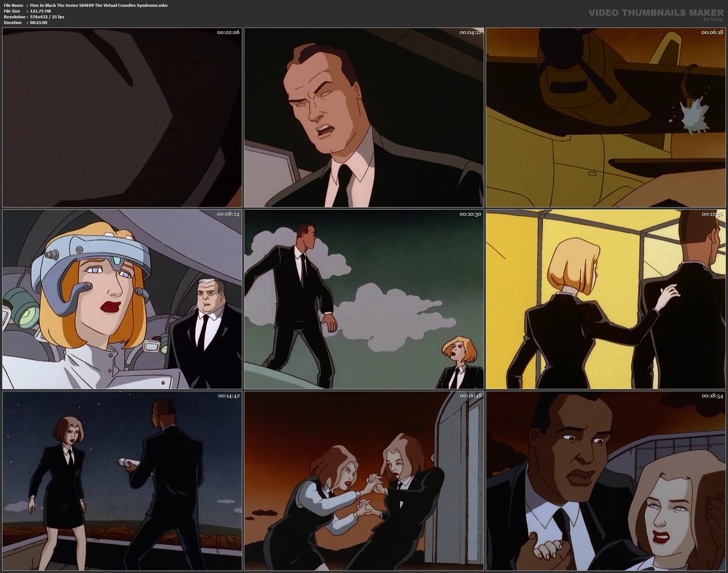This screenshot has width=728, height=573.
Task: Click the 00:02:06 timestamp label
Action: [x=228, y=33]
